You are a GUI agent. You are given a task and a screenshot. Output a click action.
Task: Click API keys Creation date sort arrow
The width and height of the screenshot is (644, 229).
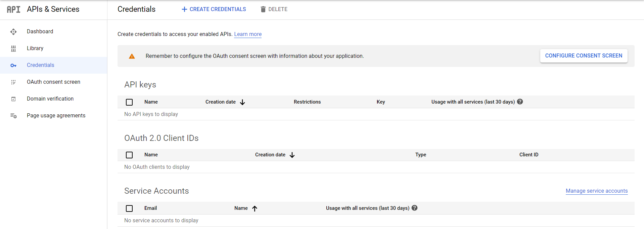click(242, 102)
